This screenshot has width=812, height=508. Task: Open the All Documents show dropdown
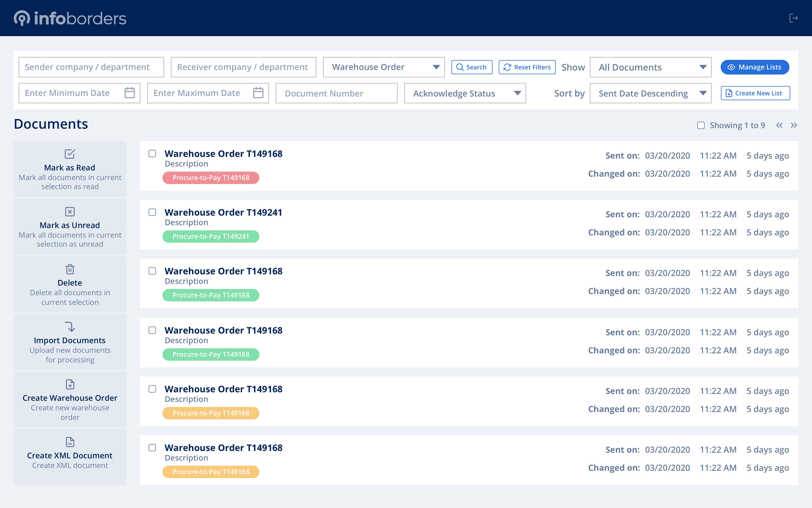tap(650, 67)
